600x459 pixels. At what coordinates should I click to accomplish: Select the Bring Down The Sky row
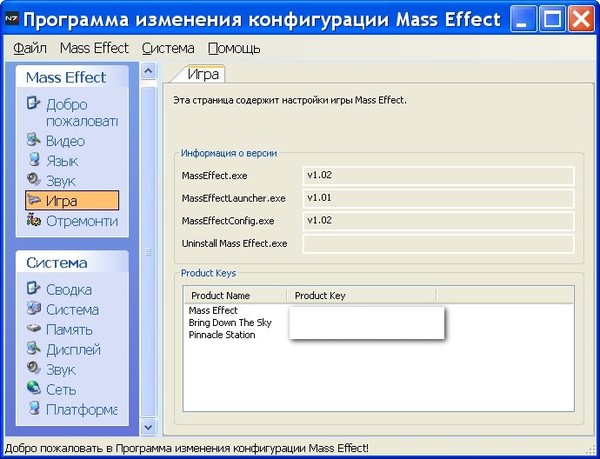pyautogui.click(x=230, y=322)
